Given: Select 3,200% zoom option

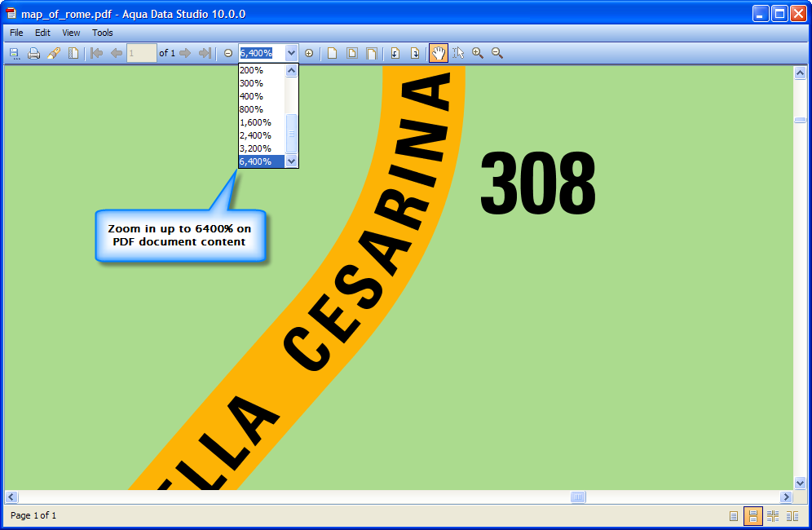Looking at the screenshot, I should [262, 148].
